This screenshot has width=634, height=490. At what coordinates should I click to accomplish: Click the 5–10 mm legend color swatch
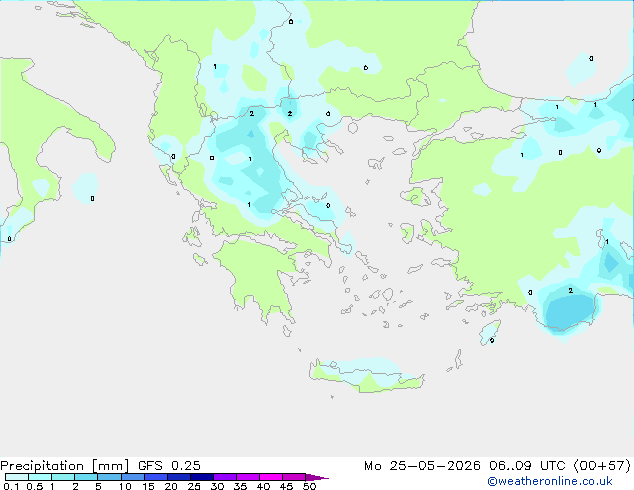(109, 477)
